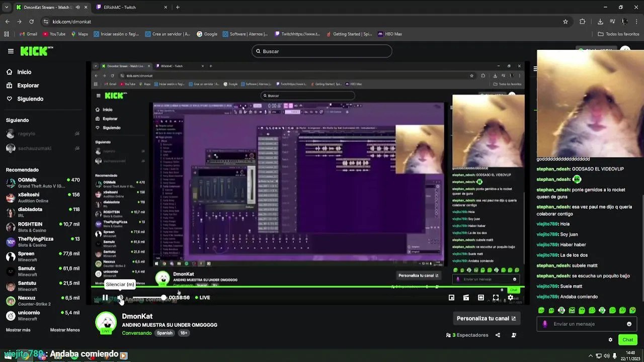Open the recommended channel xSeitoshi
Screen dimensions: 644x362
point(43,198)
